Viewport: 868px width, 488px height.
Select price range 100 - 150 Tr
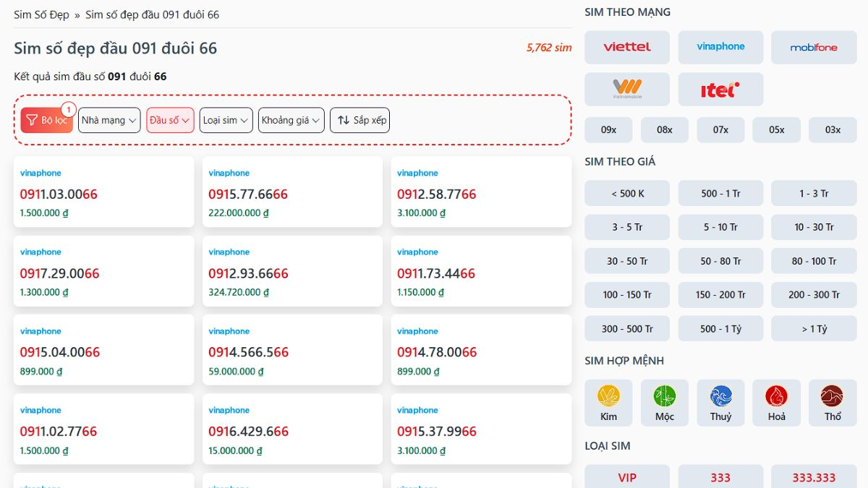pyautogui.click(x=627, y=295)
